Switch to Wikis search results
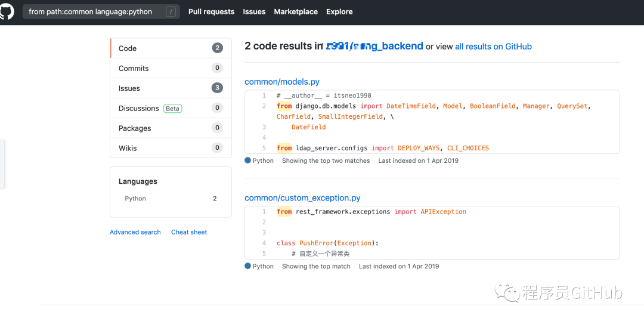Screen dimensions: 644x321 coord(128,148)
